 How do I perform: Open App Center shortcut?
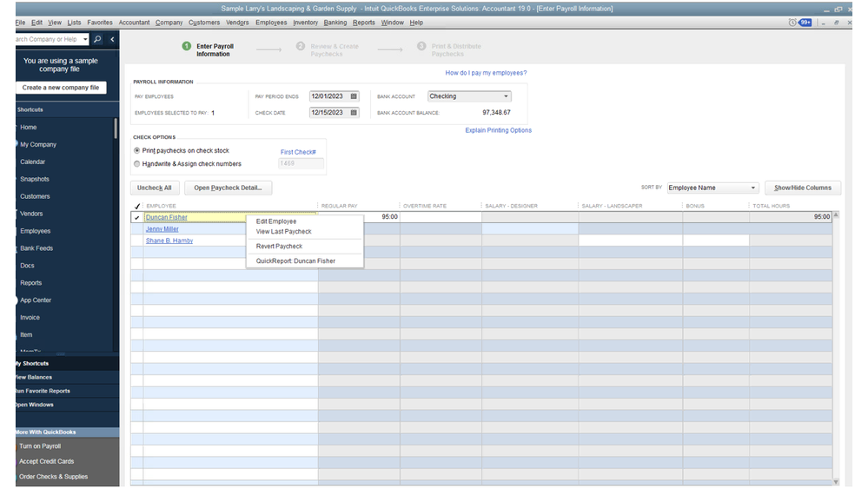(x=36, y=300)
